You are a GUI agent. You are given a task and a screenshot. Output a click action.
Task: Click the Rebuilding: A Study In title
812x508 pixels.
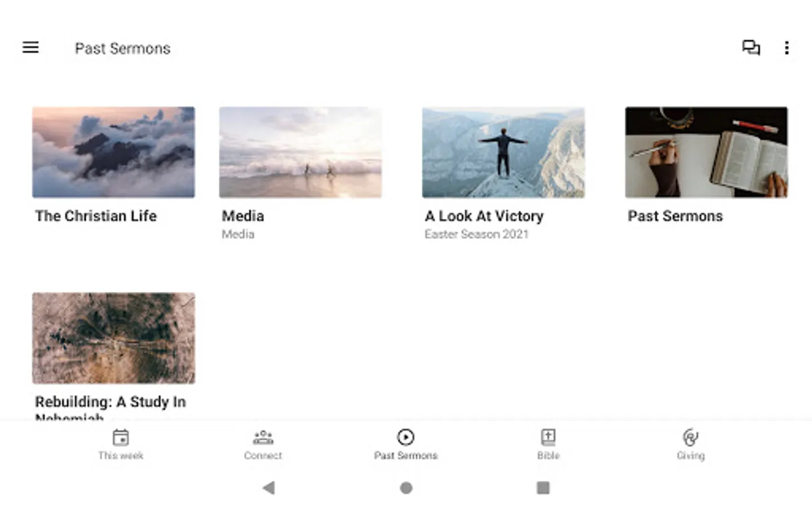111,402
